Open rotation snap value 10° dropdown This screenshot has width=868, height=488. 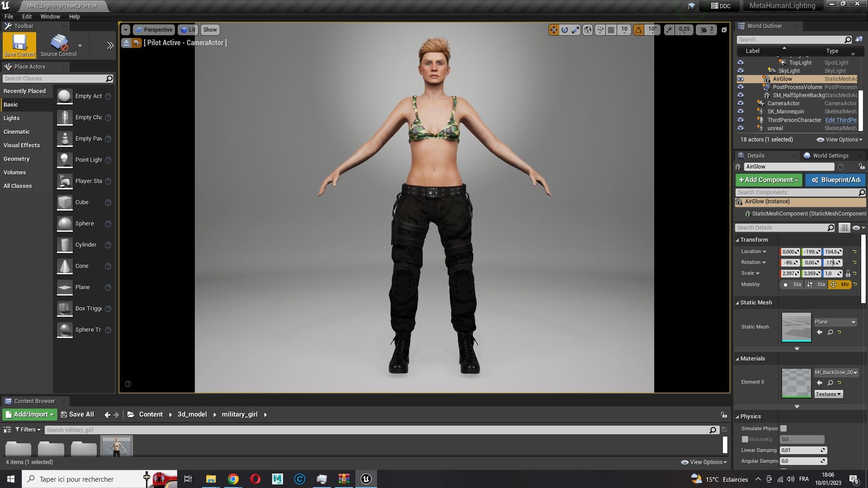click(x=652, y=30)
